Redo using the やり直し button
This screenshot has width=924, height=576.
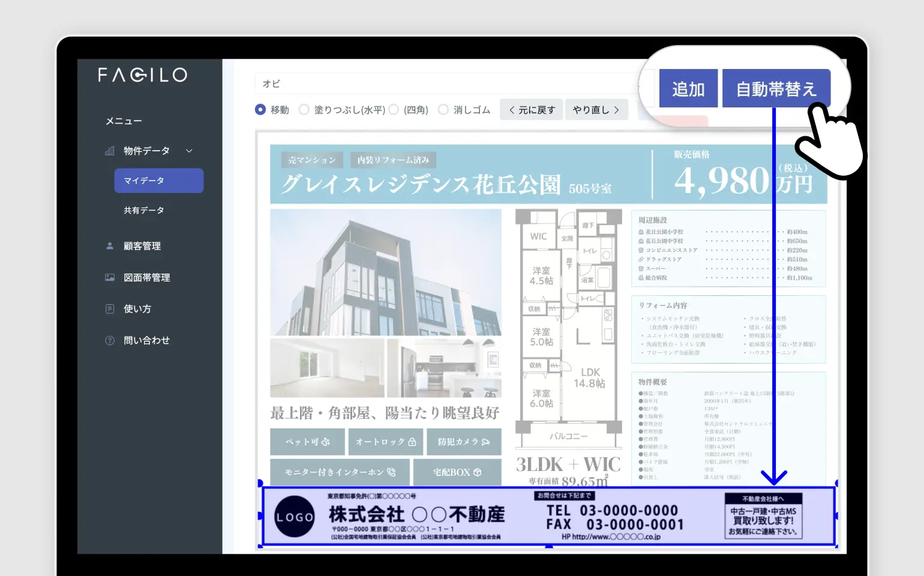[596, 109]
